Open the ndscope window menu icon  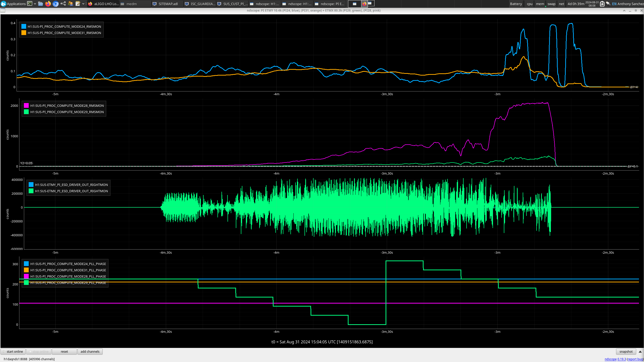tap(3, 10)
